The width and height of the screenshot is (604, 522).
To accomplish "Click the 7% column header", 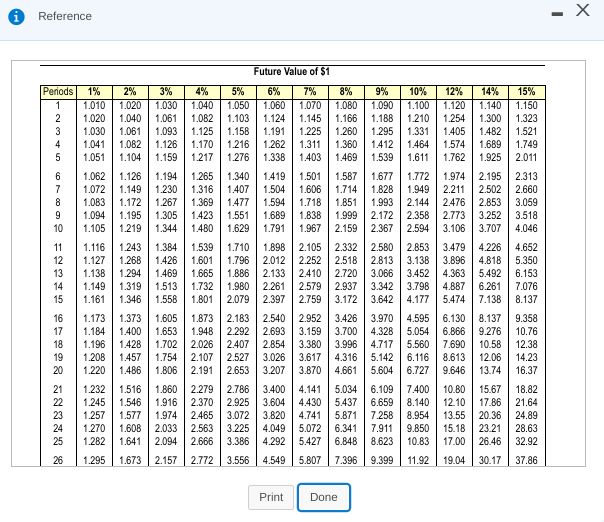I will click(x=310, y=92).
